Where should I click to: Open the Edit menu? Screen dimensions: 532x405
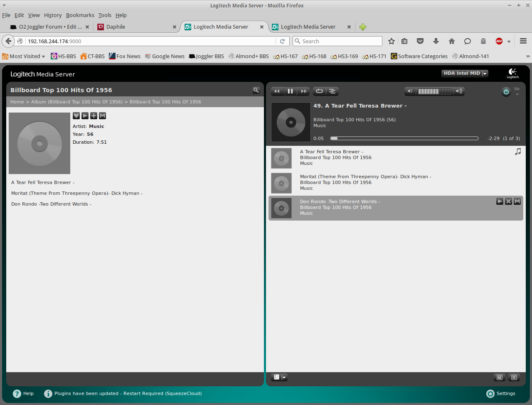[19, 15]
